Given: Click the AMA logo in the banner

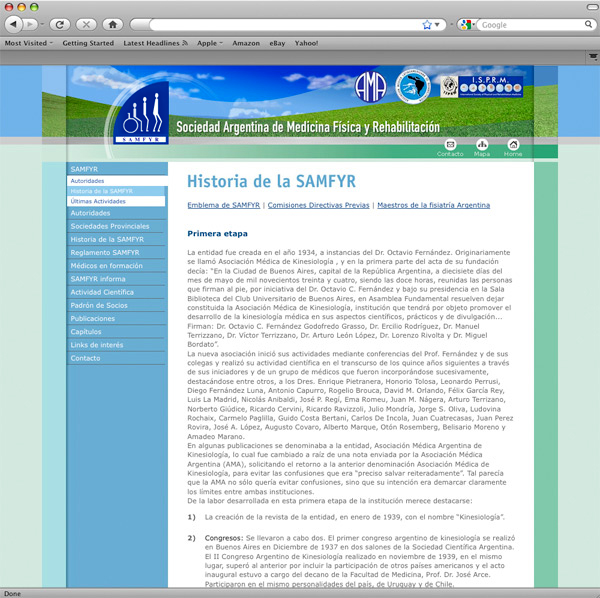Looking at the screenshot, I should coord(370,86).
